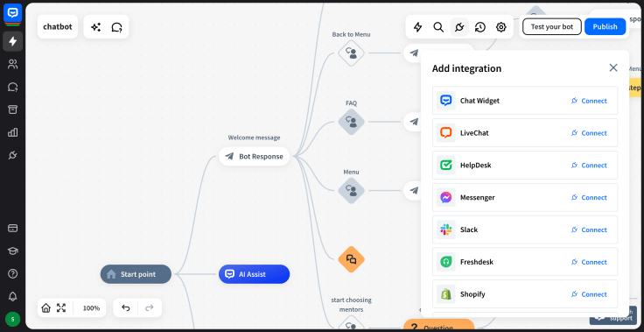
Task: Open the green user avatar
Action: [x=13, y=319]
